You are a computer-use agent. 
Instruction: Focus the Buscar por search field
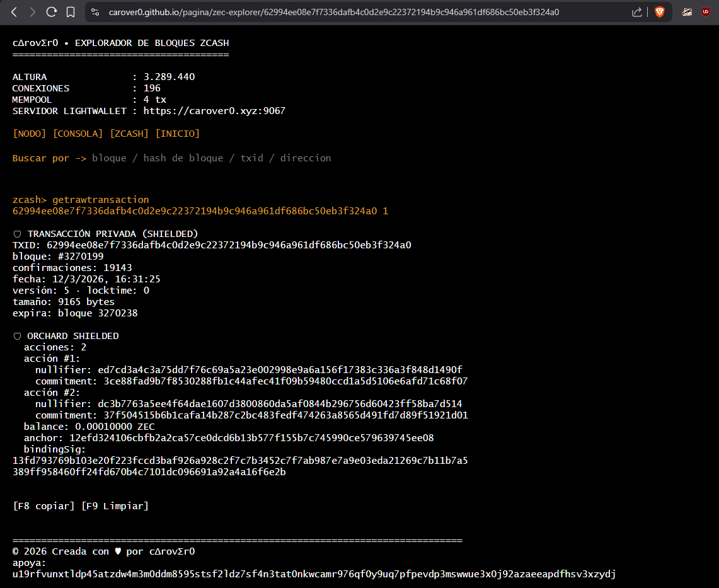211,158
